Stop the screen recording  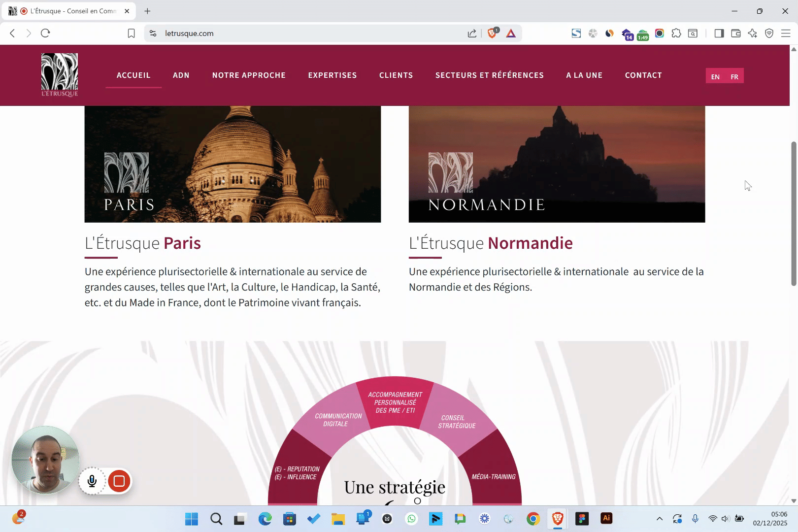(x=119, y=481)
